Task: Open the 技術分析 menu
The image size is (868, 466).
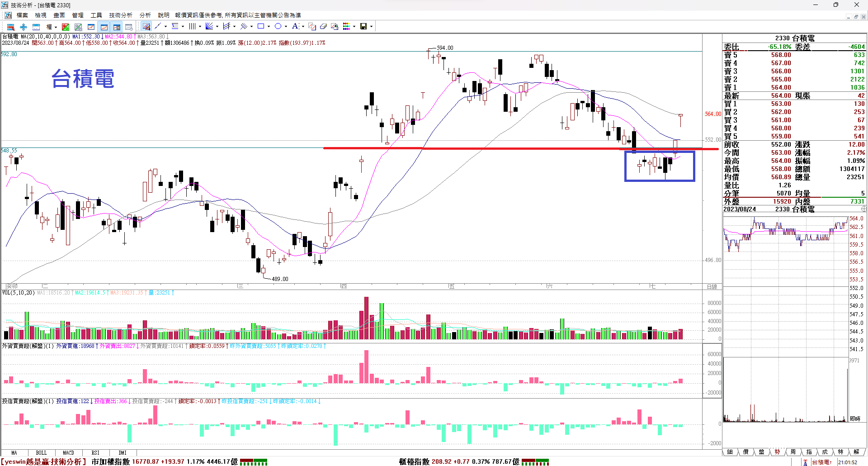Action: pyautogui.click(x=121, y=15)
